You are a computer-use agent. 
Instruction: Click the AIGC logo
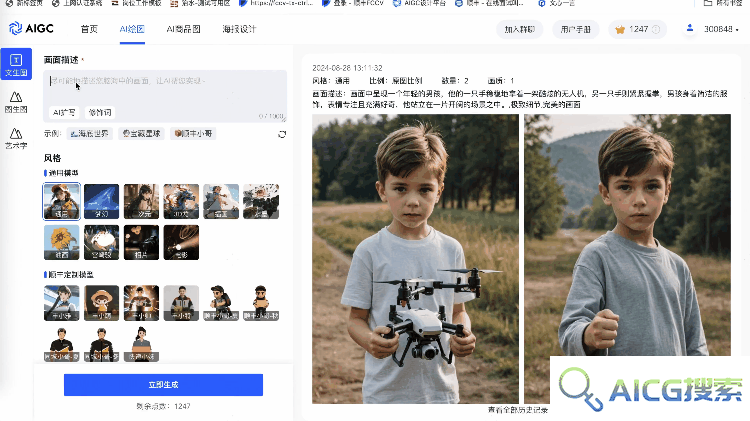[31, 29]
